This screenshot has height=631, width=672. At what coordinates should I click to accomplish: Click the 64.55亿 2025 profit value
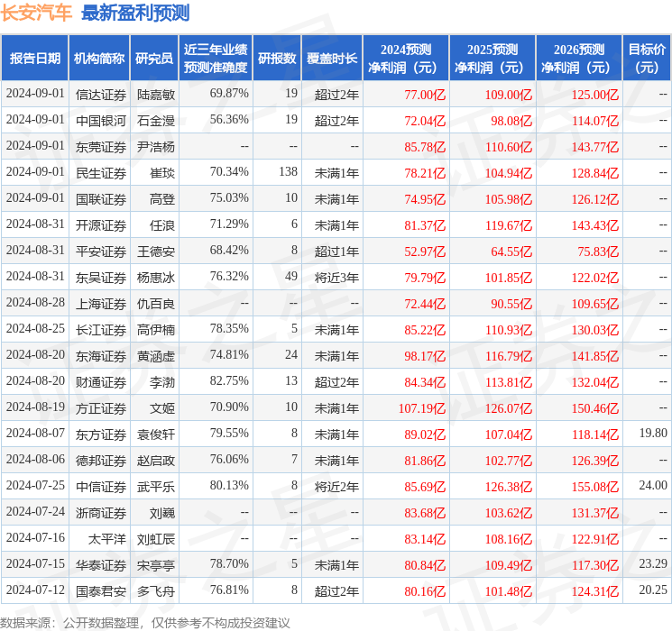(511, 251)
